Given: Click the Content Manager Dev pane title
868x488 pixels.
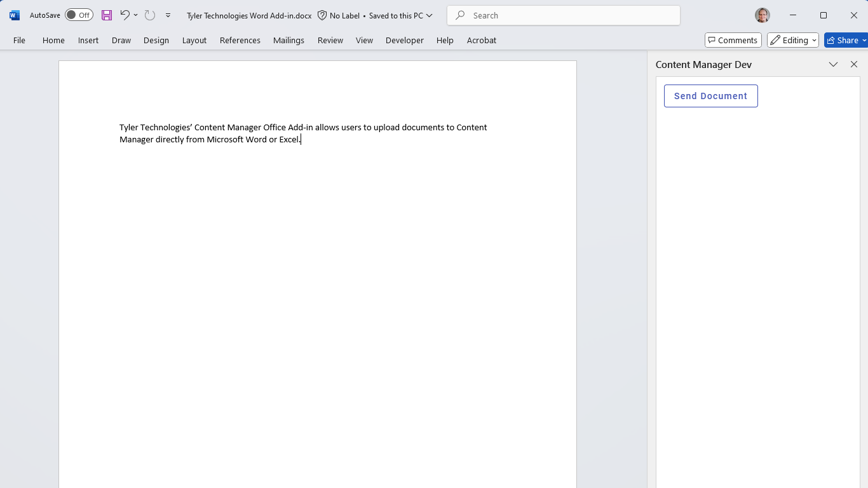Looking at the screenshot, I should click(x=703, y=64).
